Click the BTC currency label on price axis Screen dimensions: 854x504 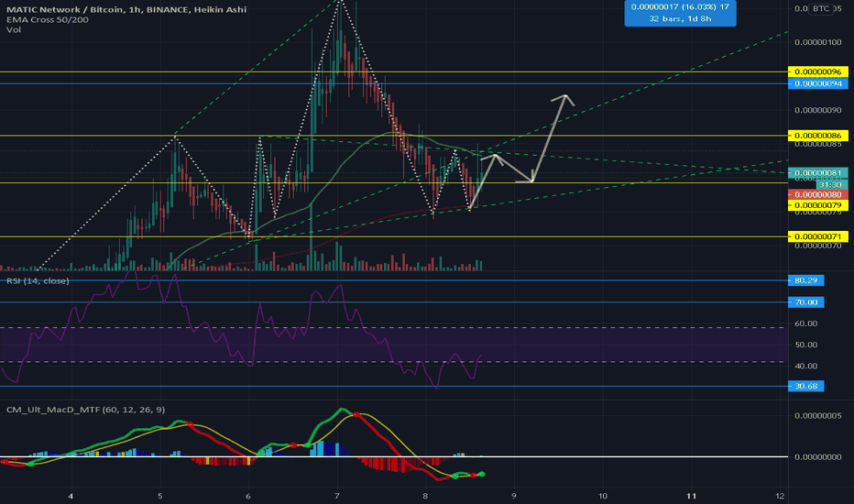click(x=821, y=9)
